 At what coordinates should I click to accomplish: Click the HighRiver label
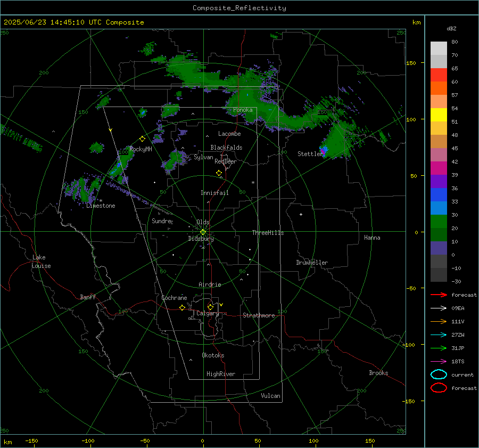coord(221,374)
